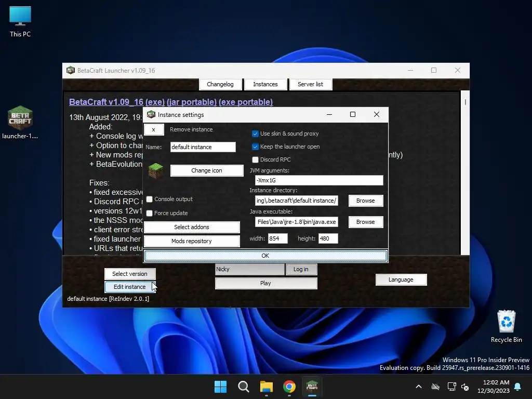The height and width of the screenshot is (399, 532).
Task: Browse for the Java executable
Action: (x=366, y=222)
